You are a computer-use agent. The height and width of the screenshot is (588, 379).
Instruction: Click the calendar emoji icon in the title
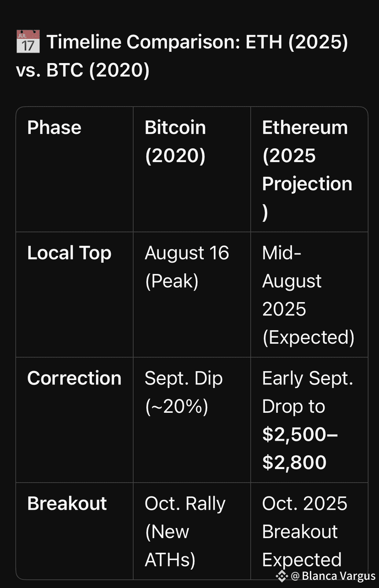click(x=28, y=42)
